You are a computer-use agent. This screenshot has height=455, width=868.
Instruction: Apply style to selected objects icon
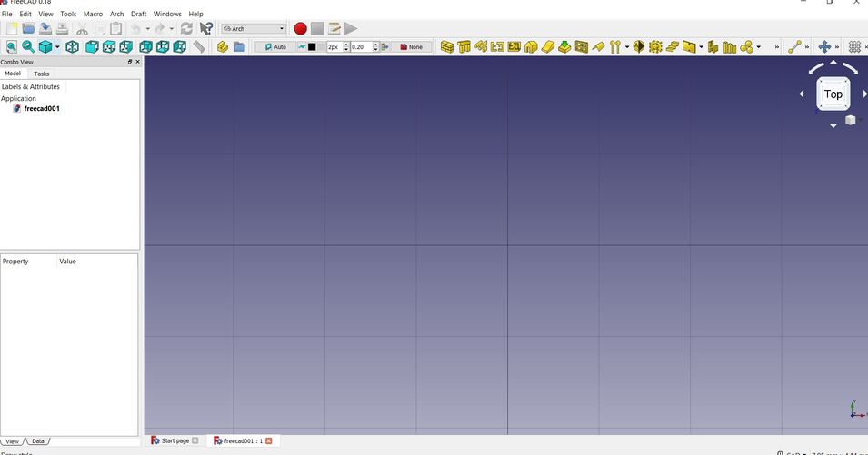tap(385, 47)
